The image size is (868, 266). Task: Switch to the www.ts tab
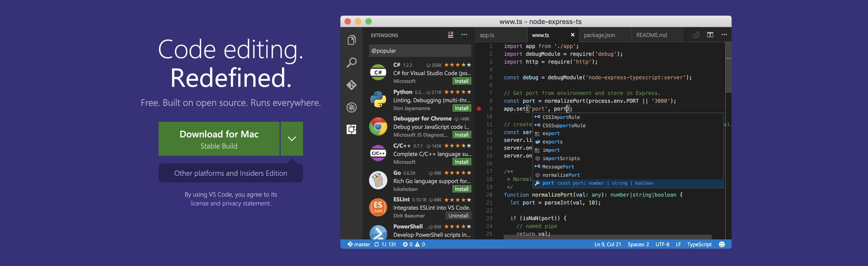coord(540,35)
